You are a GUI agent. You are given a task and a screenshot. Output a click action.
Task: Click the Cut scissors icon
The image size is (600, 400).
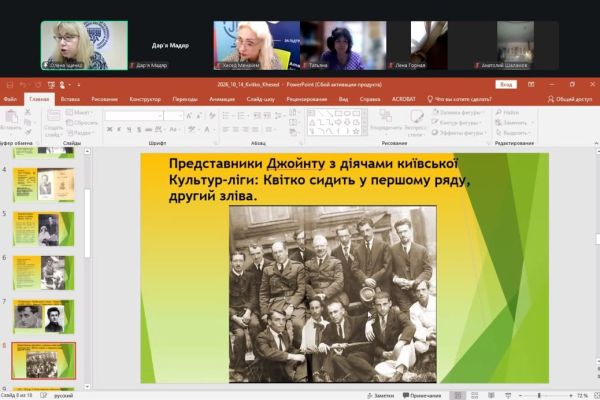(x=28, y=112)
